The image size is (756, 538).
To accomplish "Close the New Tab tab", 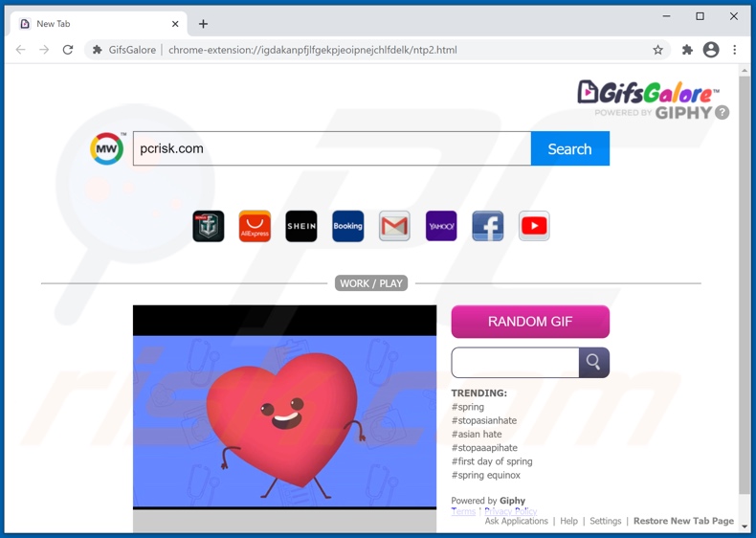I will (175, 24).
